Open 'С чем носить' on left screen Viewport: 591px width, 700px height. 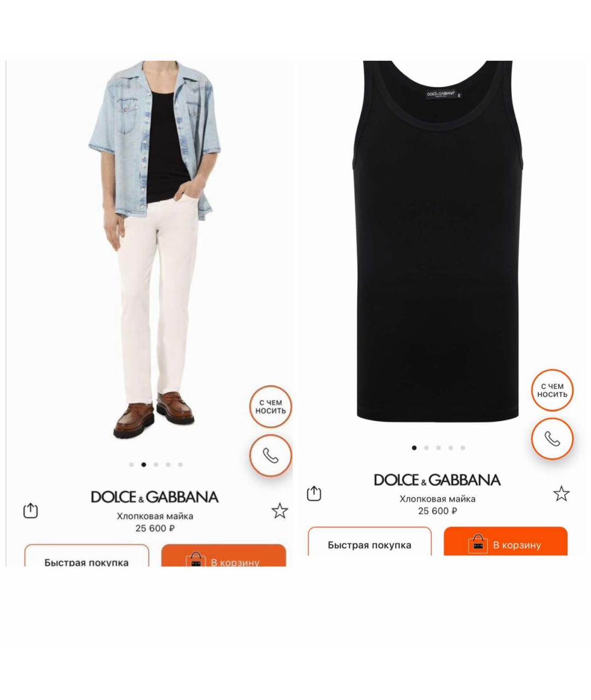(271, 406)
